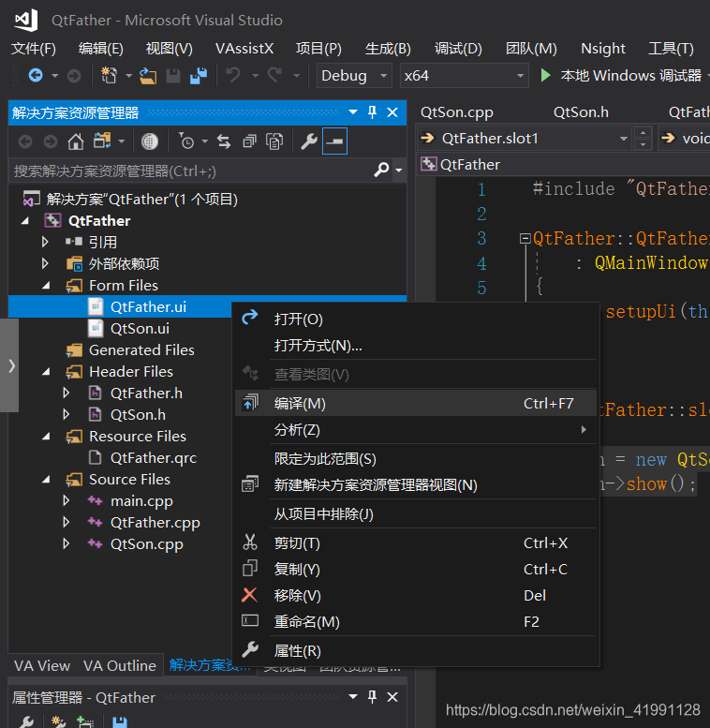The image size is (710, 728).
Task: Collapse the Source Files folder
Action: pyautogui.click(x=46, y=480)
